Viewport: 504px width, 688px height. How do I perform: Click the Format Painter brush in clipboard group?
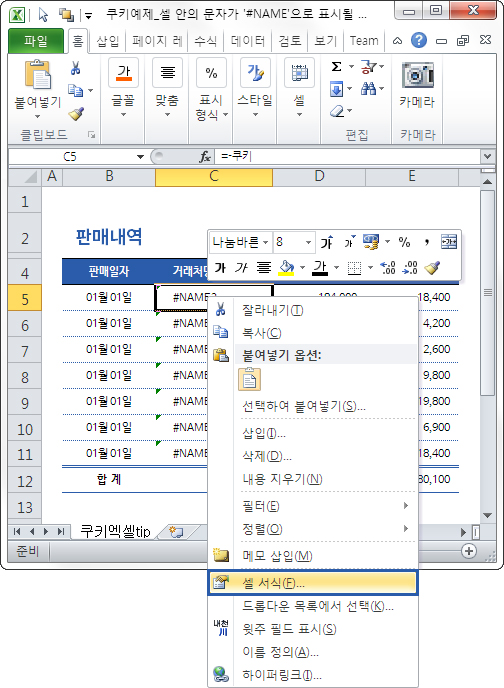click(x=76, y=114)
